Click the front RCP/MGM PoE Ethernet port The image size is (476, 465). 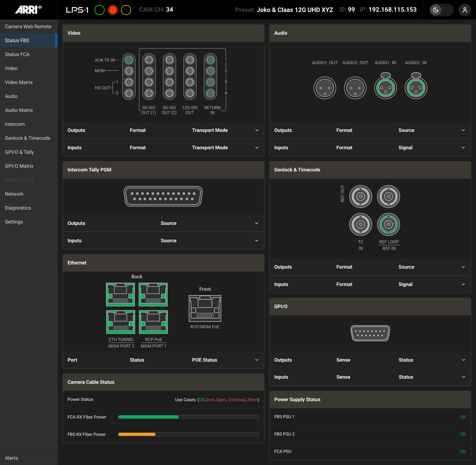point(205,308)
